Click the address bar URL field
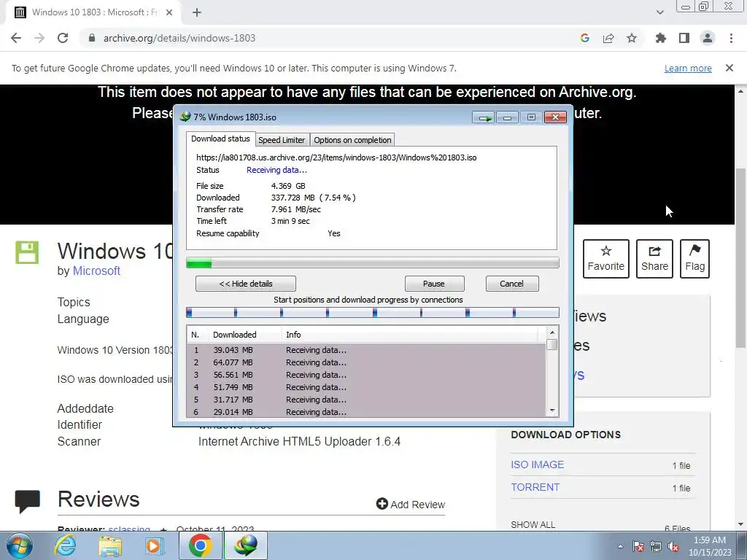The image size is (747, 560). point(329,38)
